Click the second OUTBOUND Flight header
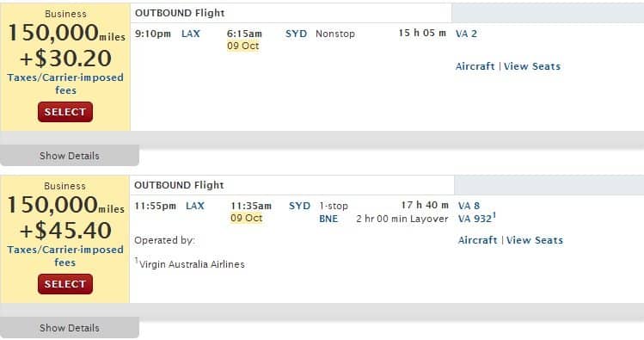This screenshot has height=340, width=644. coord(179,185)
